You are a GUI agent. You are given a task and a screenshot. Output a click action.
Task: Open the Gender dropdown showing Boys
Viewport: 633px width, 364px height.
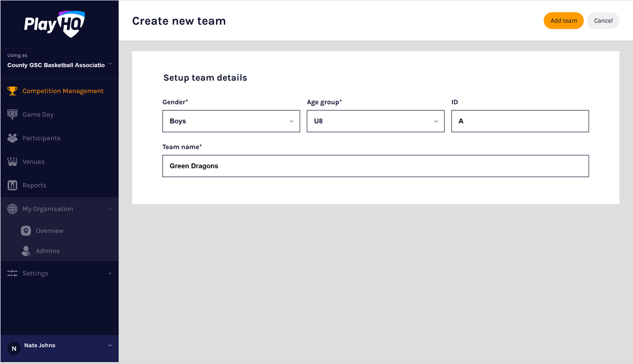tap(231, 121)
